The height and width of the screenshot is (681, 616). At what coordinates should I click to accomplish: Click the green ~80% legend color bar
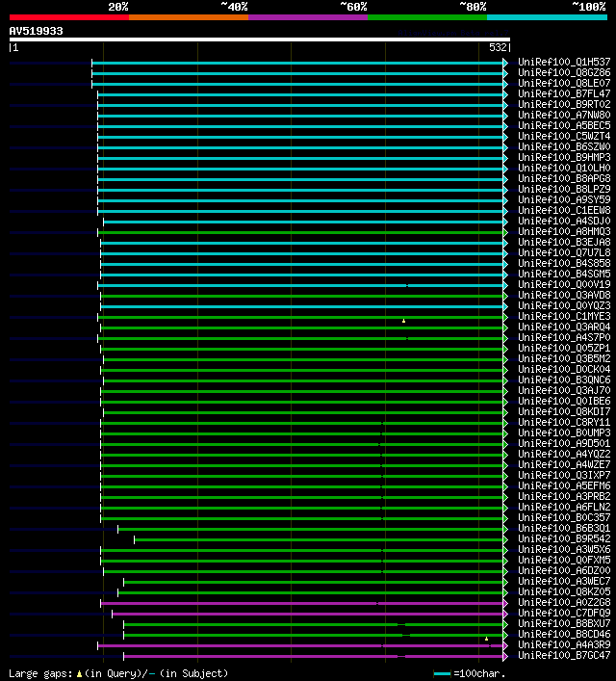coord(427,17)
